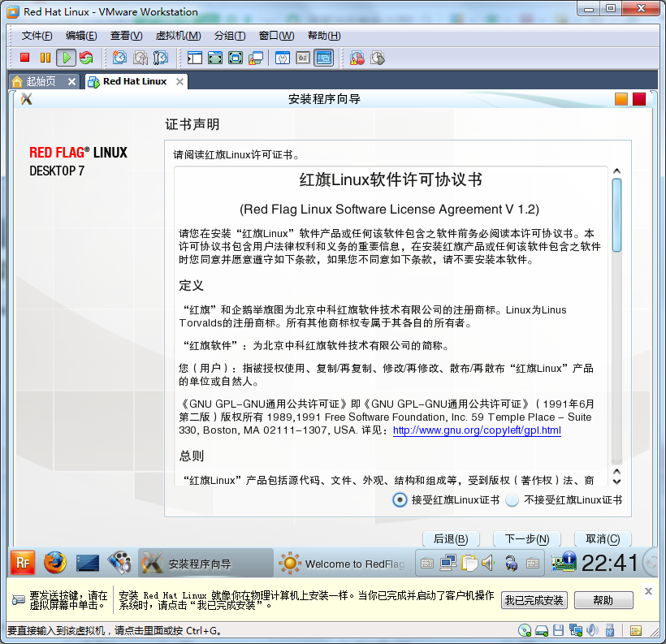Show or hide sidebar toolbar icon
Image resolution: width=666 pixels, height=644 pixels.
(195, 58)
